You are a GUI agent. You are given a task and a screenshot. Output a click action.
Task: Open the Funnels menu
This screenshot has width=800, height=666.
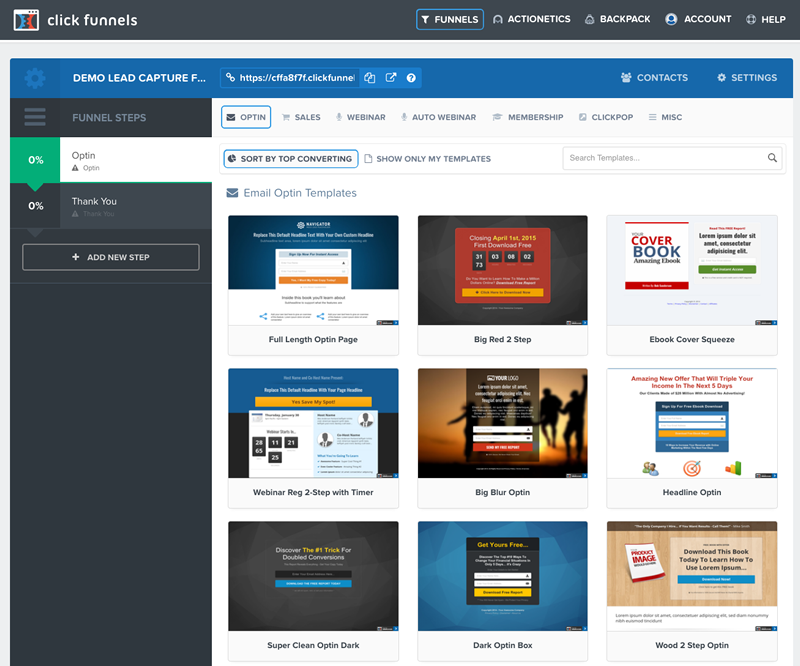tap(450, 19)
